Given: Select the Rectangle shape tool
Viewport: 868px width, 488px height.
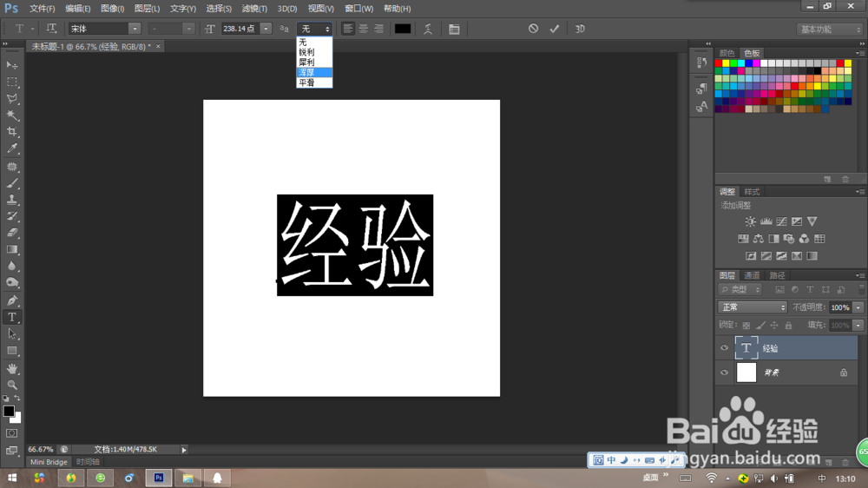Looking at the screenshot, I should [x=11, y=351].
